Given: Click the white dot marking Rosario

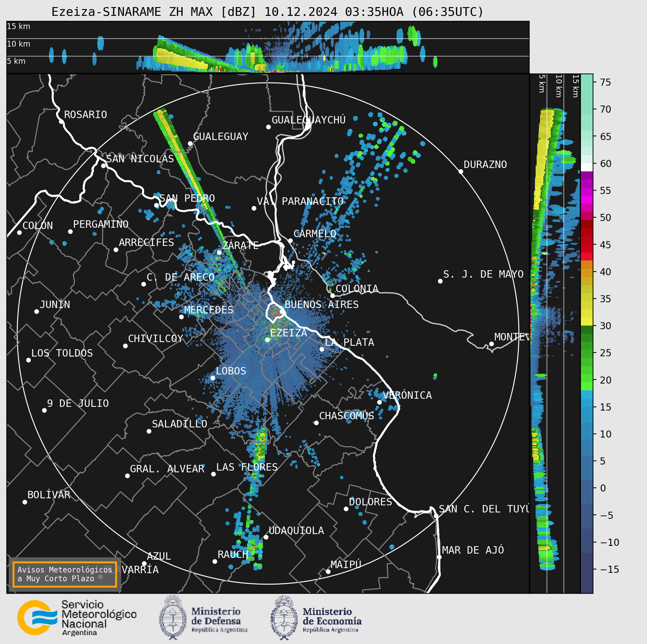Looking at the screenshot, I should click(61, 121).
